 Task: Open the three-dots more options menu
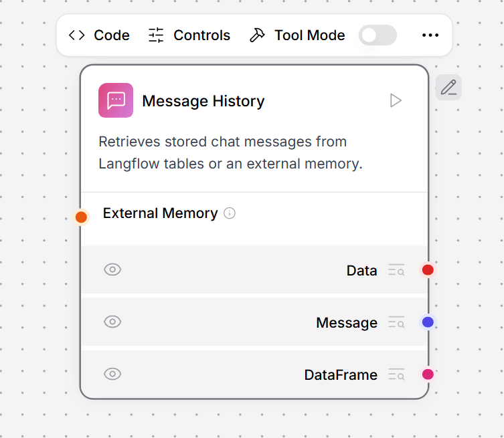pyautogui.click(x=430, y=35)
